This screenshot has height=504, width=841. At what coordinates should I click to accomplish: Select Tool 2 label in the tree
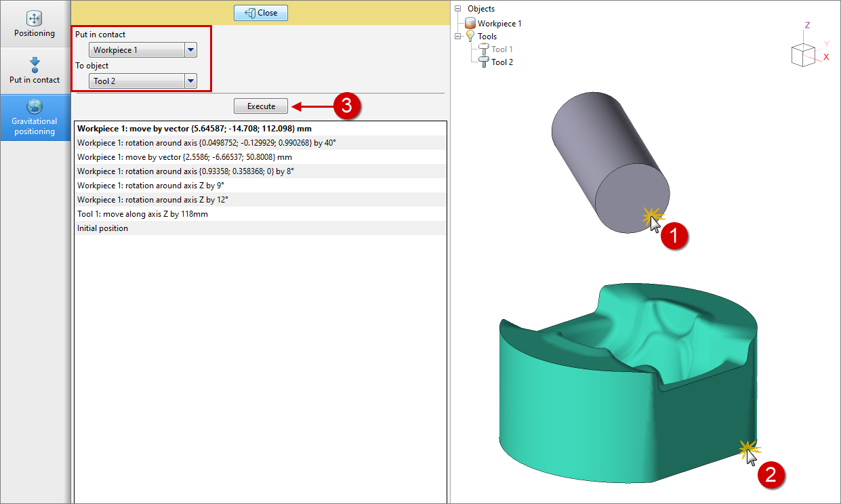click(502, 62)
